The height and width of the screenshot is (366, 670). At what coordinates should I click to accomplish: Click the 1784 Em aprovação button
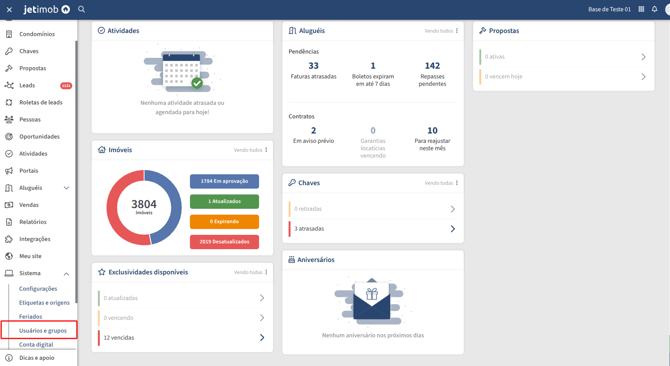(224, 181)
